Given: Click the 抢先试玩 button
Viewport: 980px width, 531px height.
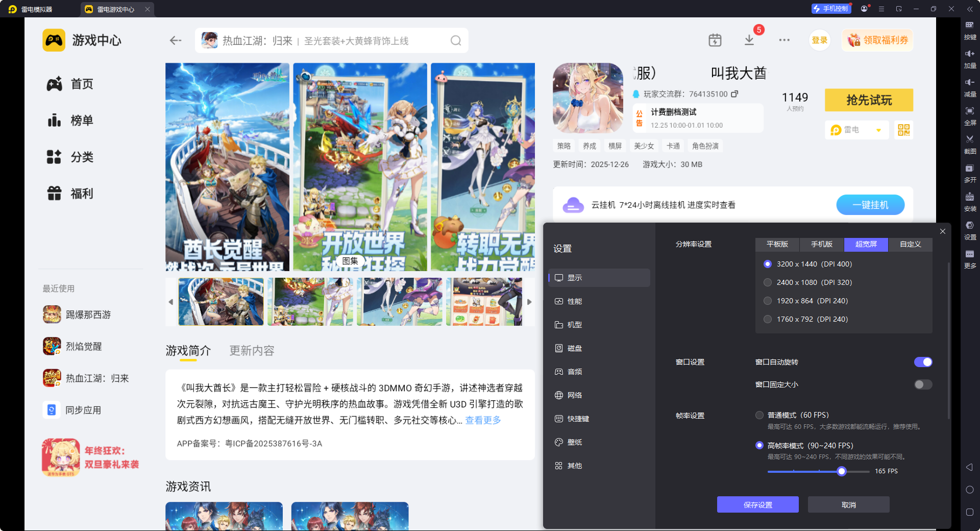Looking at the screenshot, I should tap(869, 100).
